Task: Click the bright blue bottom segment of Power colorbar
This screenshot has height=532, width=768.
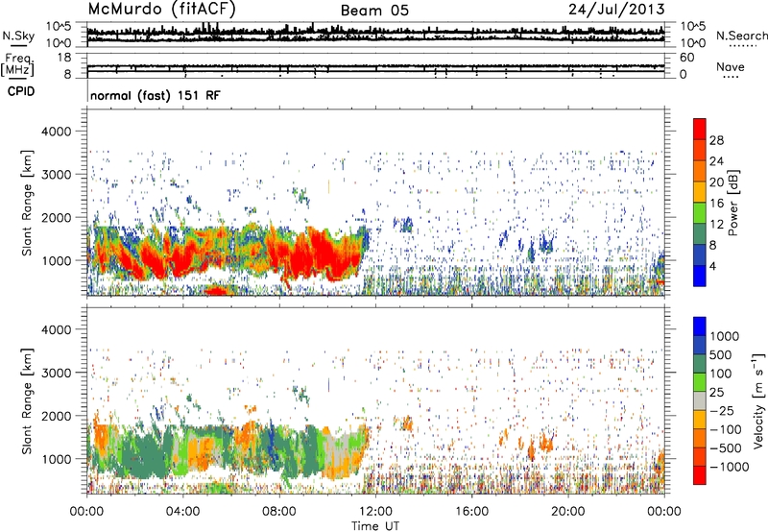Action: point(700,276)
